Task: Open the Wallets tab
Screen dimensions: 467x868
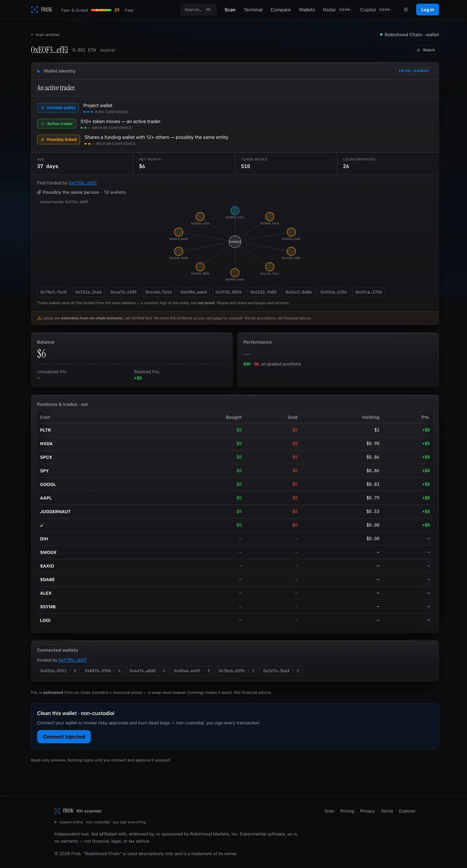Action: coord(307,10)
